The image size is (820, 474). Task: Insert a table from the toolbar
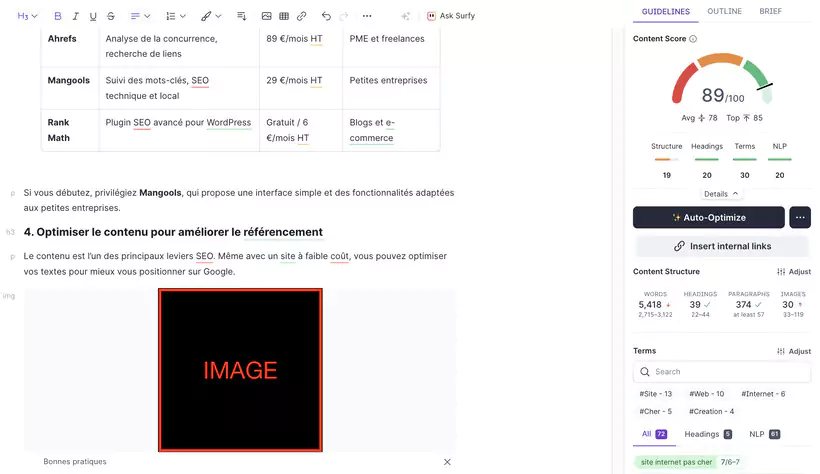click(x=284, y=16)
